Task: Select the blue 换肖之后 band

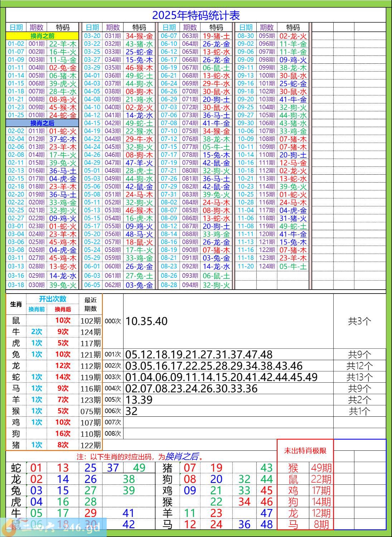Action: click(x=42, y=123)
